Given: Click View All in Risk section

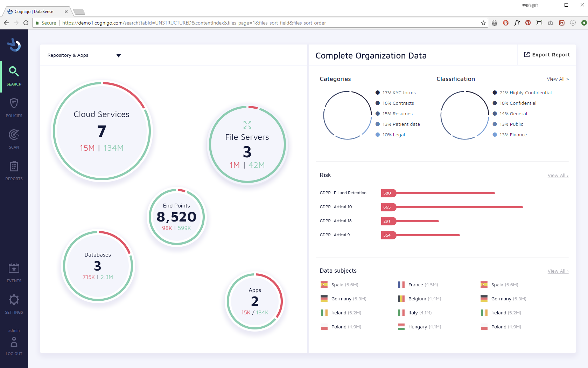Looking at the screenshot, I should (x=558, y=175).
